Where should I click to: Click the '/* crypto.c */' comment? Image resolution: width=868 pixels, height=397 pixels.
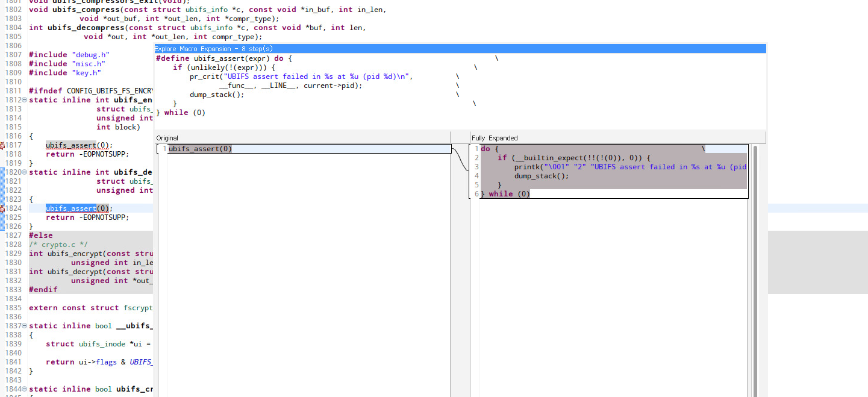point(58,245)
